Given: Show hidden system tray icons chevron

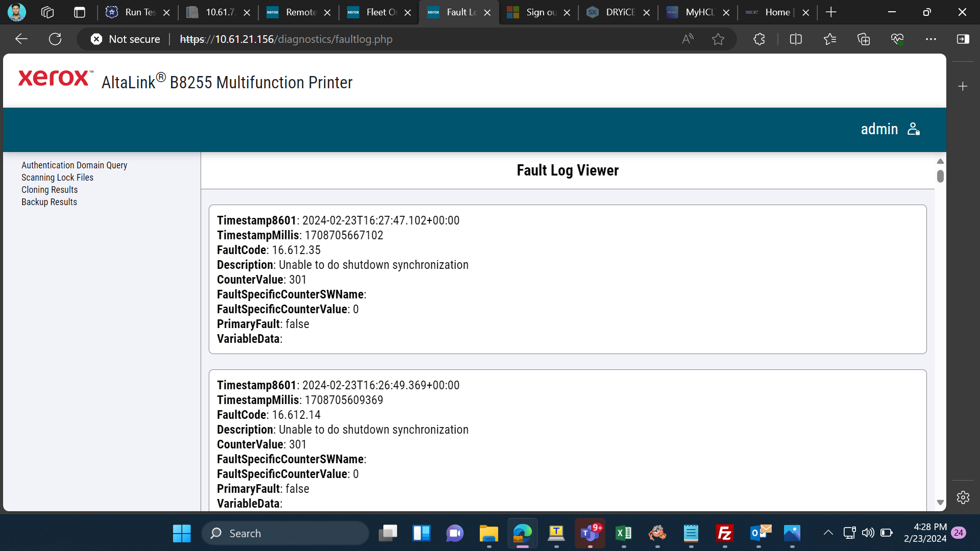Looking at the screenshot, I should click(828, 533).
